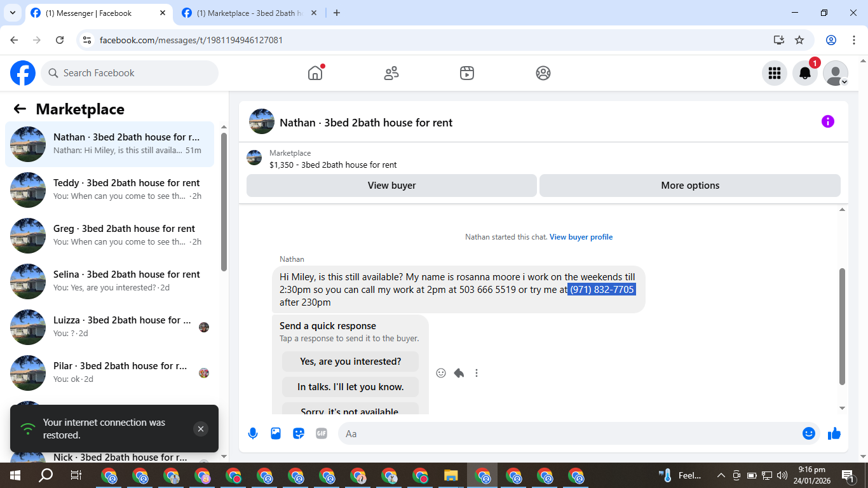Send quick response In talks. I'll let you know.
868x488 pixels.
(351, 387)
